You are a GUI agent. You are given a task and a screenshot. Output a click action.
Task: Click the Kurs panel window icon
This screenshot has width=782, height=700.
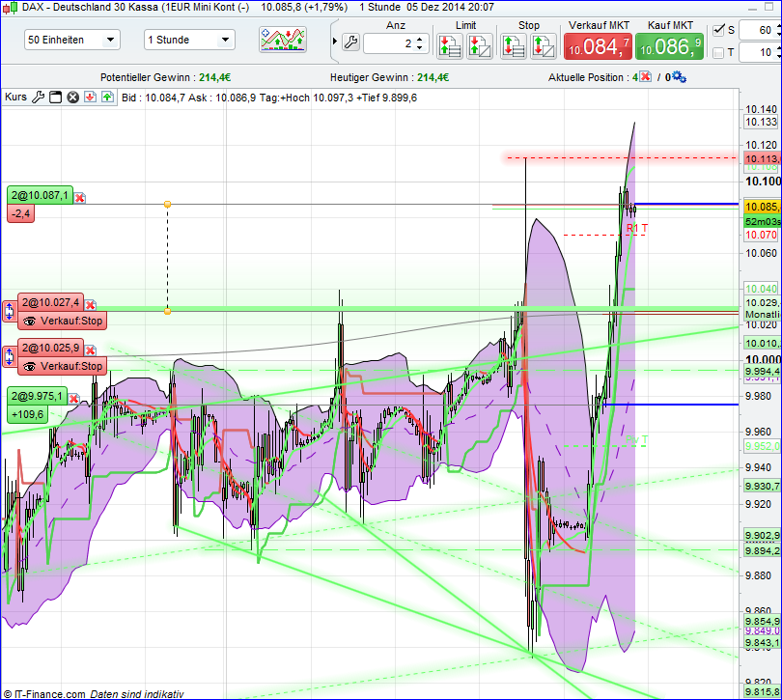coord(55,98)
